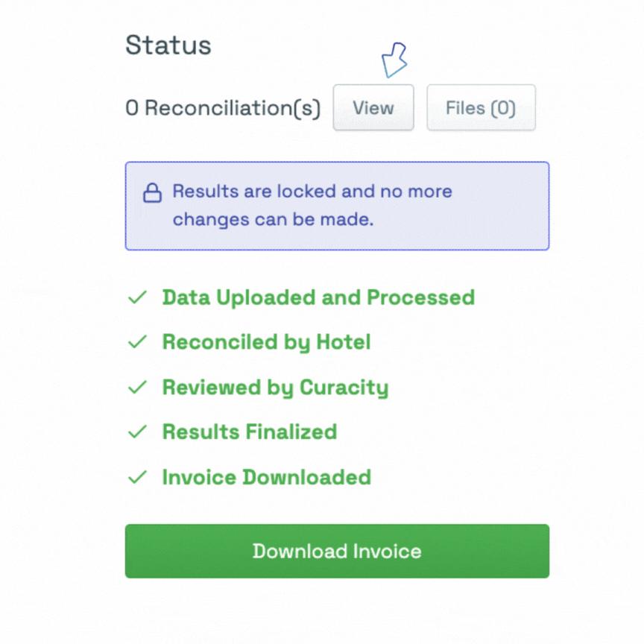This screenshot has height=644, width=644.
Task: Click the lock icon in the notice
Action: pos(152,192)
